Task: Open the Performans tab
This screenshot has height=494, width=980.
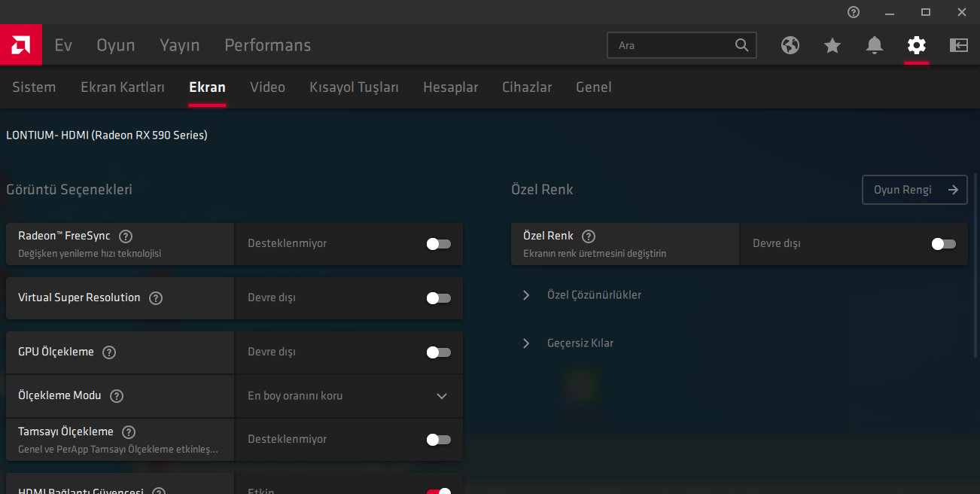Action: [268, 45]
